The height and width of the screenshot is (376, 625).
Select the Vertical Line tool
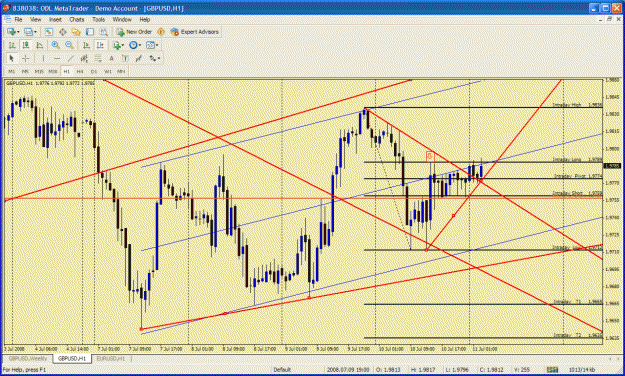[x=43, y=58]
